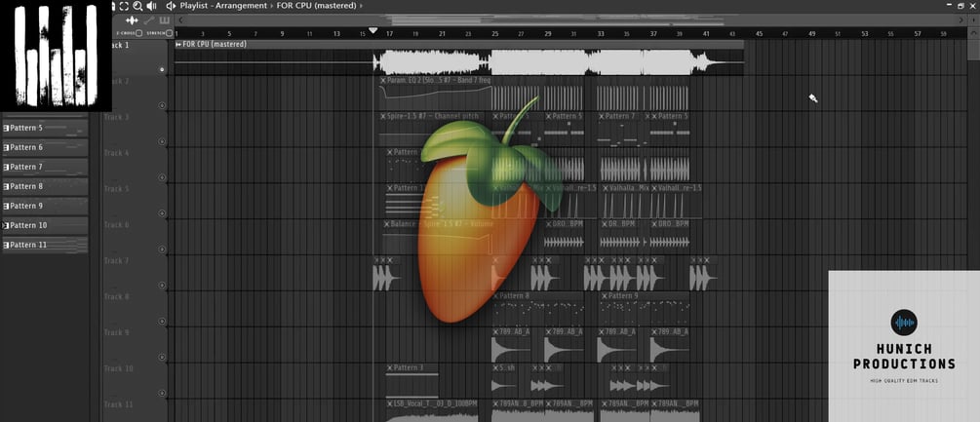Select the audio waveform view icon
Image resolution: width=980 pixels, height=422 pixels.
(x=132, y=20)
